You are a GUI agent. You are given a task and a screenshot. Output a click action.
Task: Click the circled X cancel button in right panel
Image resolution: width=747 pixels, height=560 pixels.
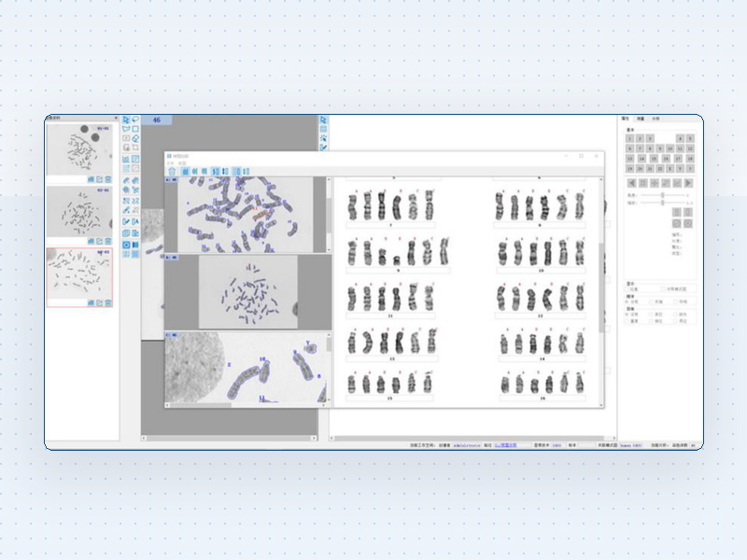click(688, 223)
